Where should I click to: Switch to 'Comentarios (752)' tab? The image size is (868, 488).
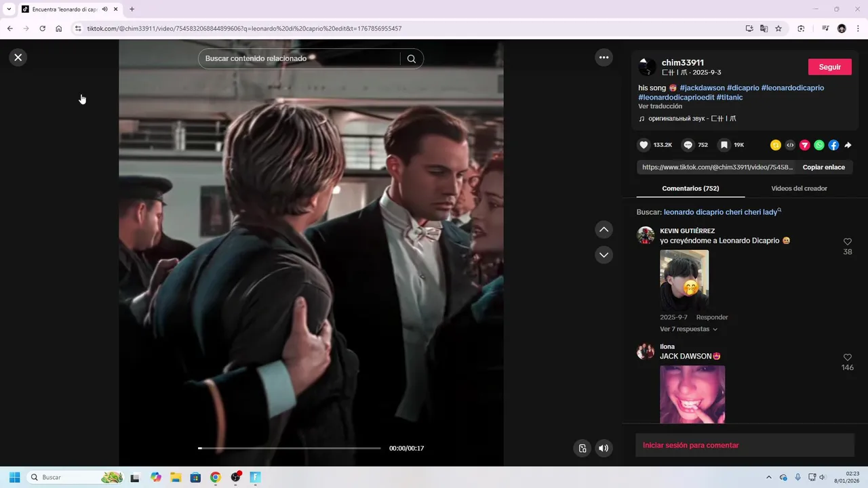pyautogui.click(x=690, y=188)
